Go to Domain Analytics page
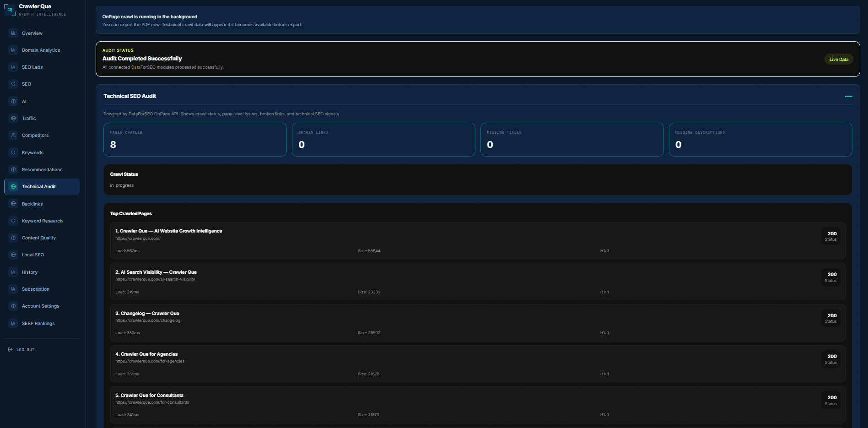The height and width of the screenshot is (428, 868). click(42, 50)
